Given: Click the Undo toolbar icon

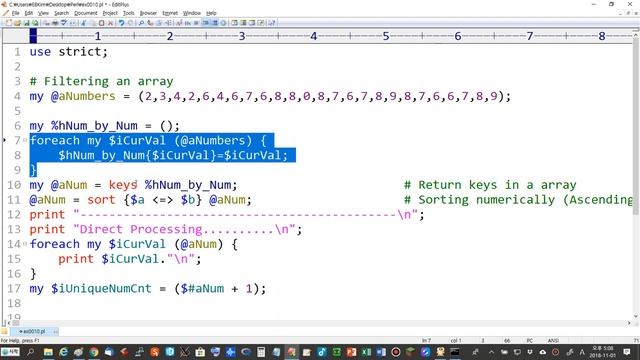Looking at the screenshot, I should [x=121, y=23].
